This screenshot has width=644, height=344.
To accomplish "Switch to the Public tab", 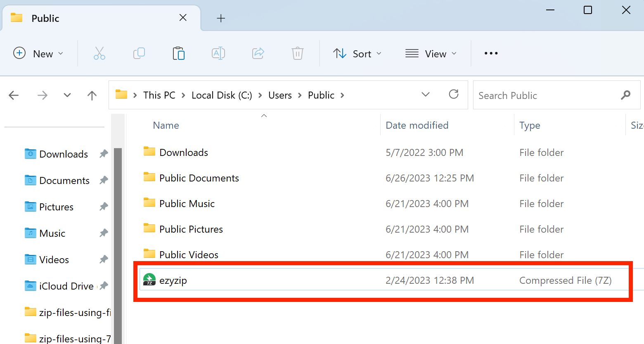I will (45, 18).
